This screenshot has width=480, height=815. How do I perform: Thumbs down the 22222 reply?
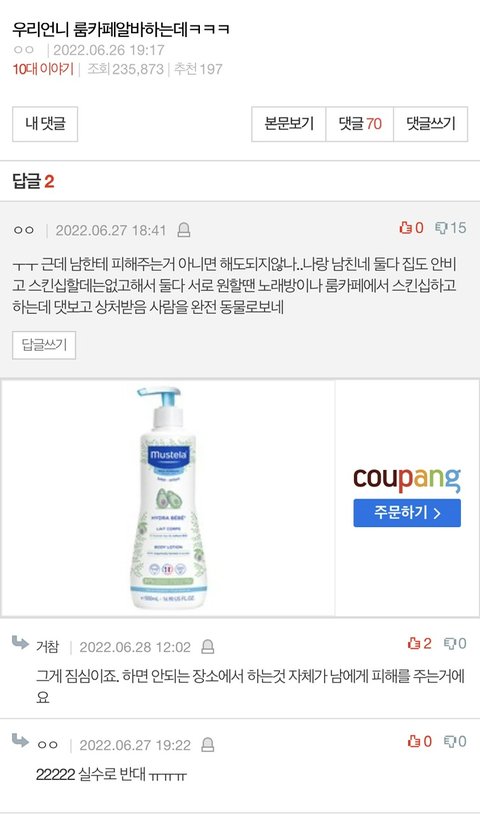455,741
